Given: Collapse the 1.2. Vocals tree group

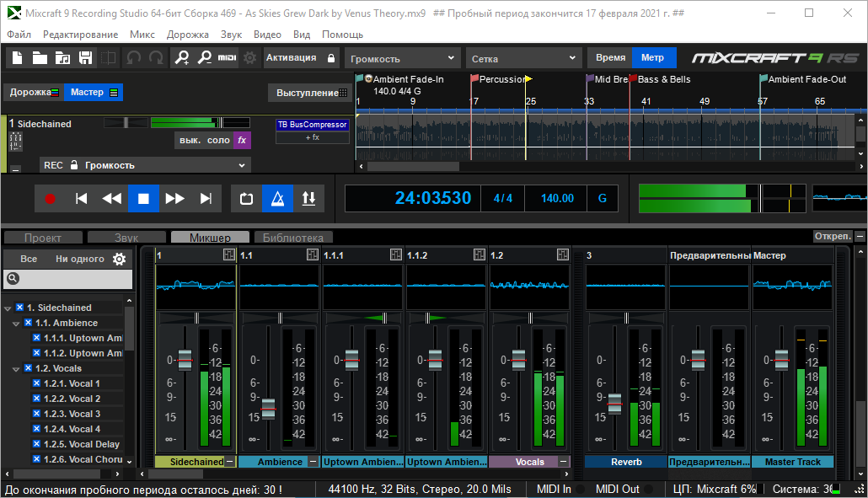Looking at the screenshot, I should click(16, 368).
